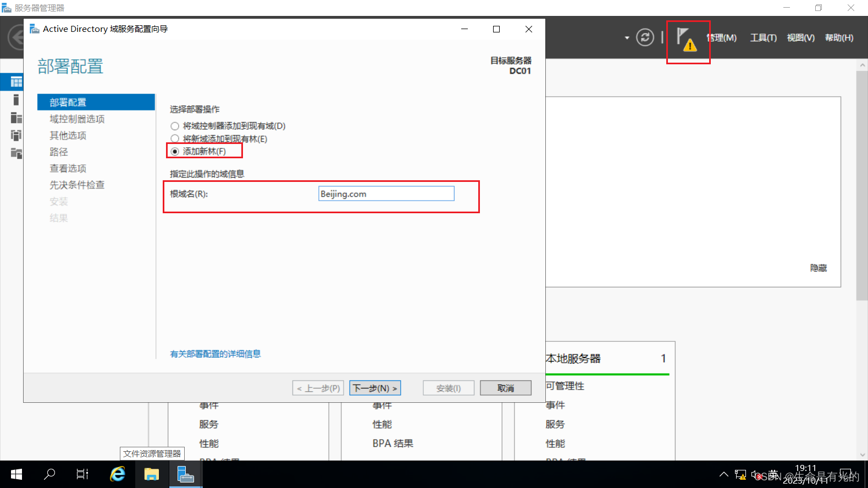Click the Install button in wizard
The image size is (868, 488).
click(449, 388)
